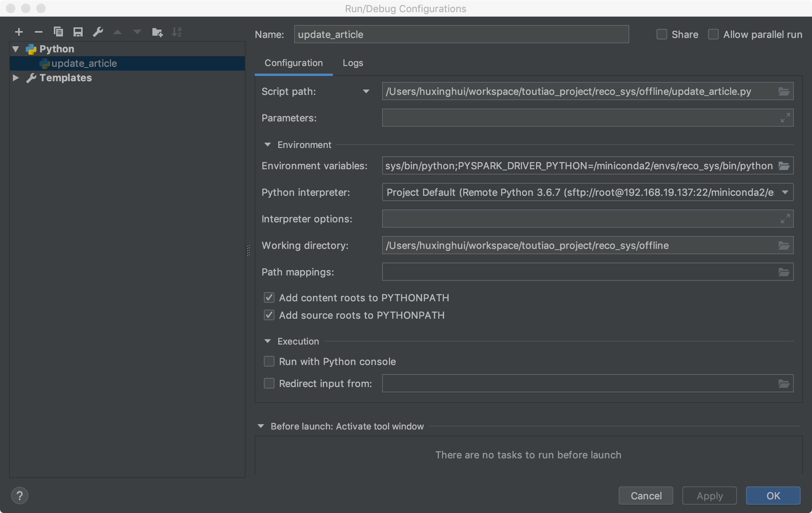Click the copy configuration icon

58,32
